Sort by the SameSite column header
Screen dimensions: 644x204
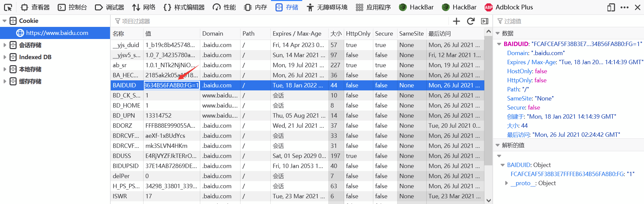point(412,34)
